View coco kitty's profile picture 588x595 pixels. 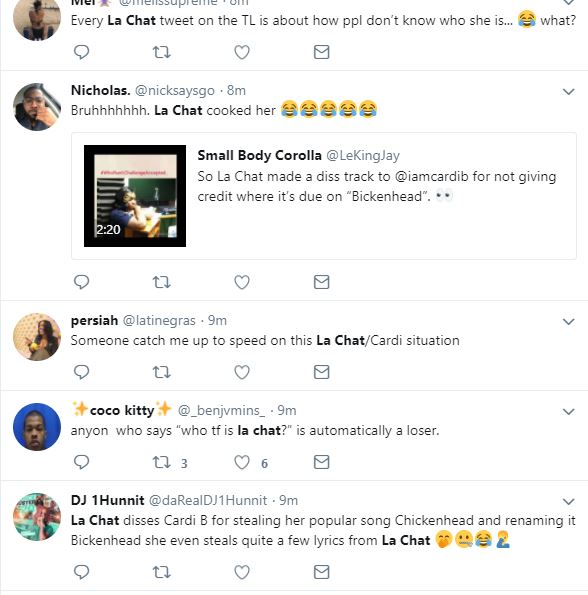(x=37, y=427)
